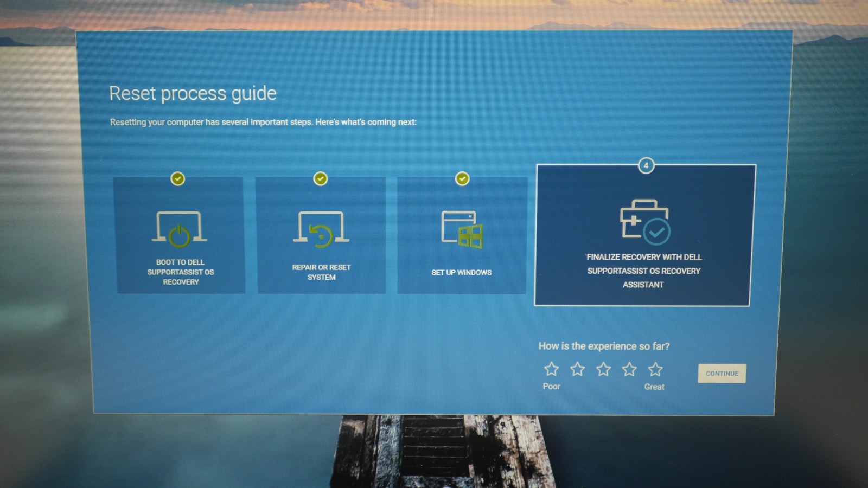Click the green checkmark above Set Up Windows

pyautogui.click(x=462, y=178)
